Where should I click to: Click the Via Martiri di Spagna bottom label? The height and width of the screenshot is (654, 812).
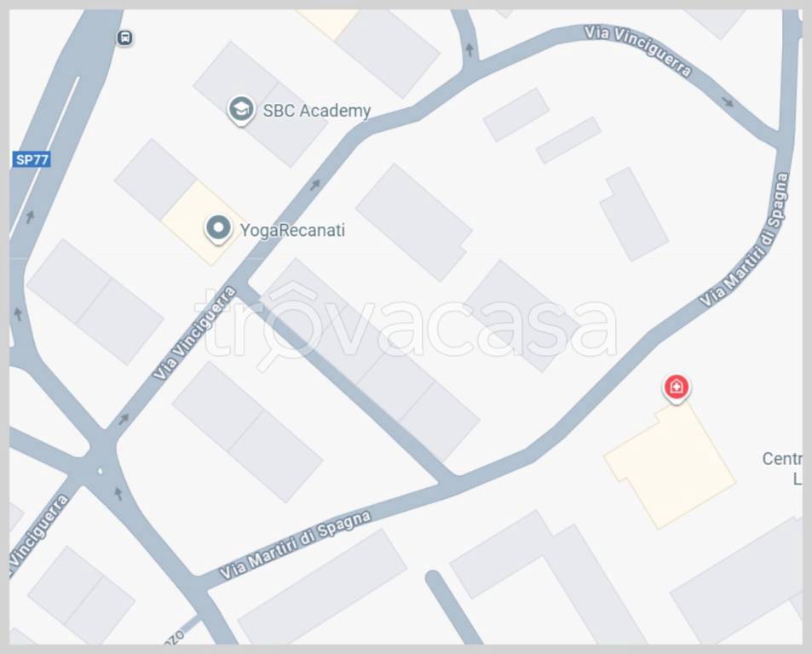[x=295, y=545]
